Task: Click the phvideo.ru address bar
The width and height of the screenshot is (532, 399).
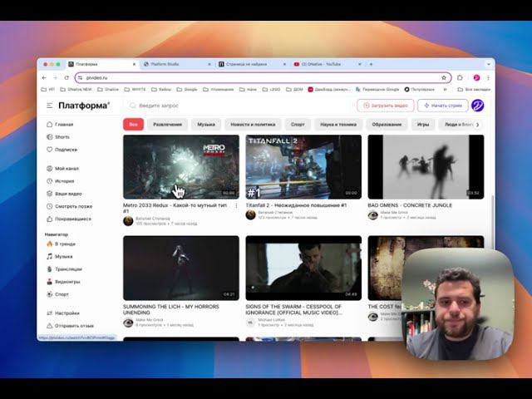Action: click(x=263, y=77)
